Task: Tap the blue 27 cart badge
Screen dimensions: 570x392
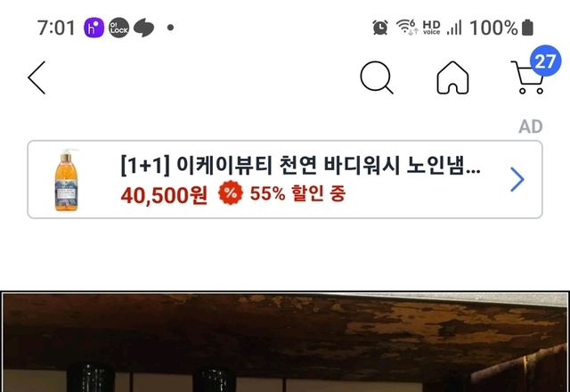Action: coord(545,61)
